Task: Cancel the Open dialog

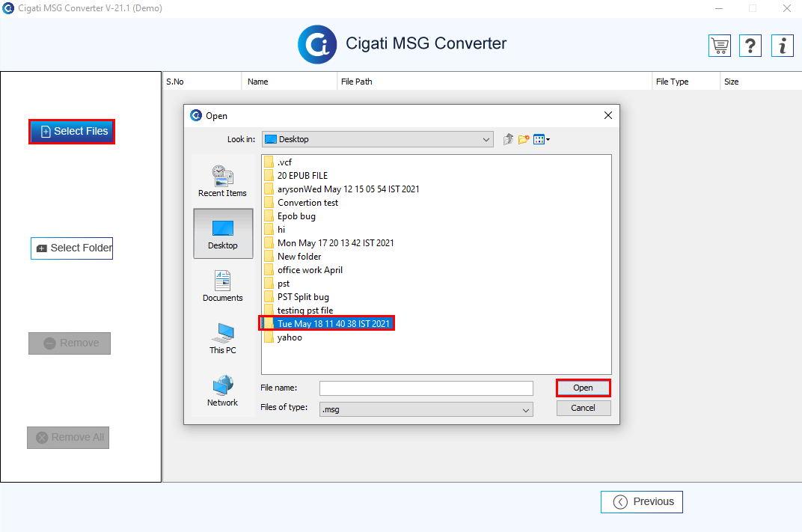Action: 583,408
